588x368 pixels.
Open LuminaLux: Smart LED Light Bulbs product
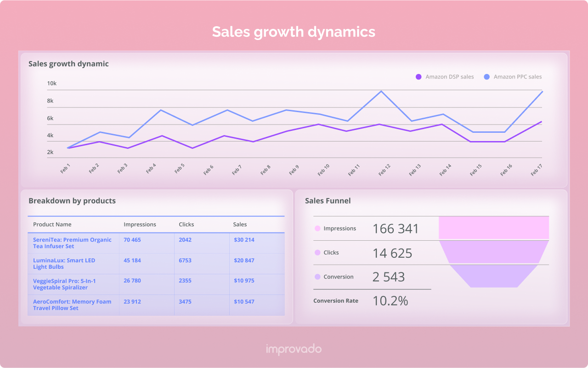pos(64,263)
